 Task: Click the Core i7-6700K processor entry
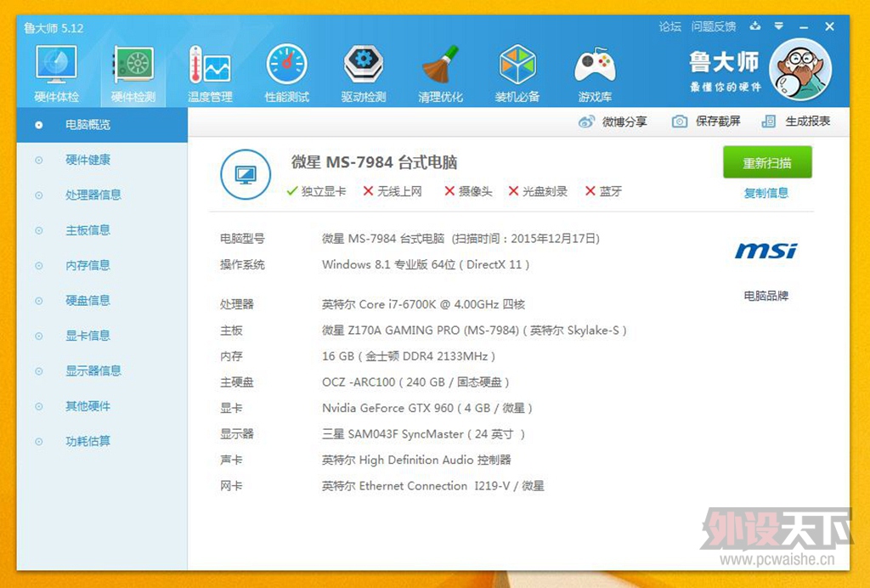click(x=423, y=304)
